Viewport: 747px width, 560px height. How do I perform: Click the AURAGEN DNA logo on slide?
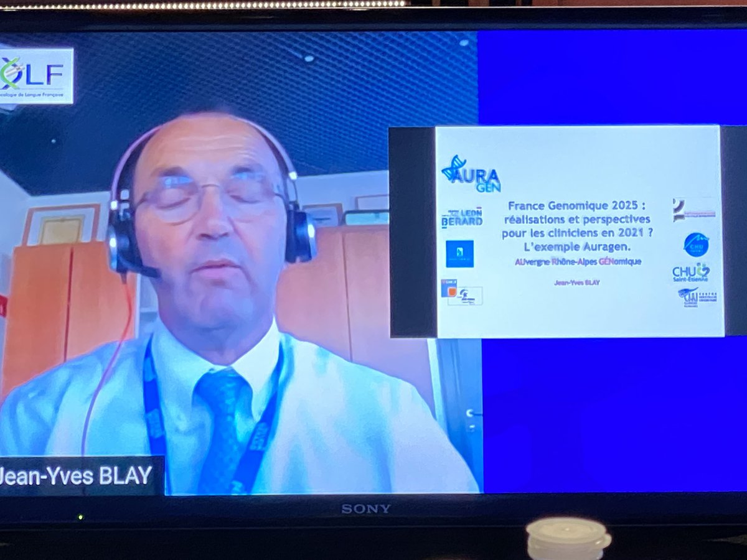[471, 174]
